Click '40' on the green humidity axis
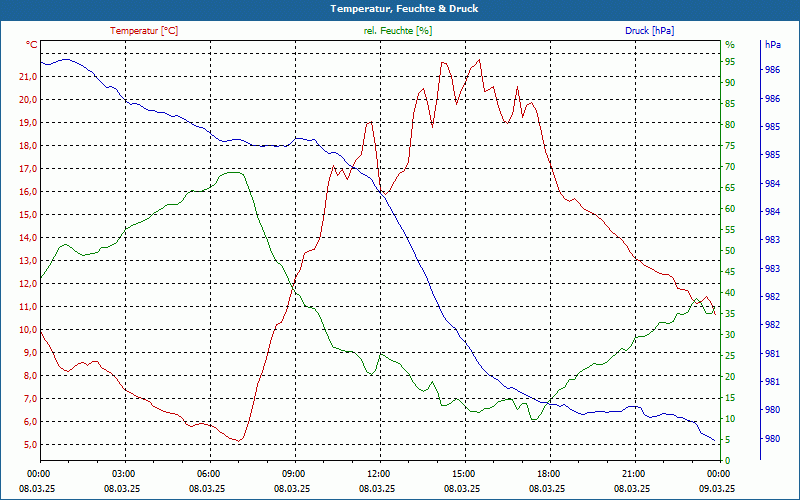Screen dimensions: 800x500 [x=731, y=293]
